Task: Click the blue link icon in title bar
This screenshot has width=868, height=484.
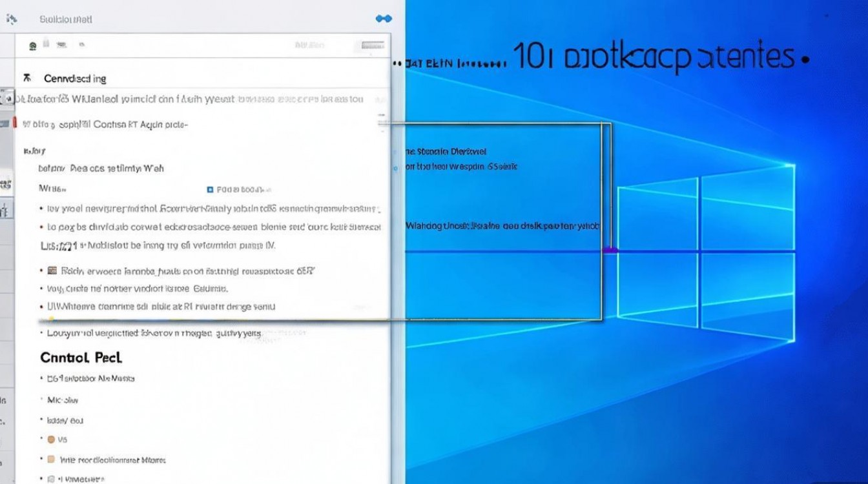Action: coord(384,19)
